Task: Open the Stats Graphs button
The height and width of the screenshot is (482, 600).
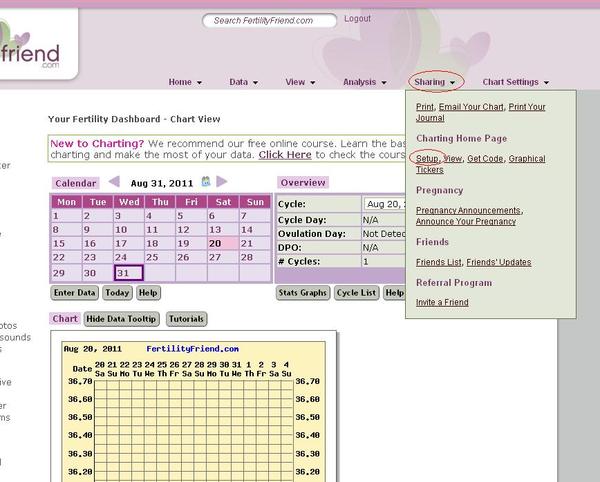Action: [x=302, y=293]
